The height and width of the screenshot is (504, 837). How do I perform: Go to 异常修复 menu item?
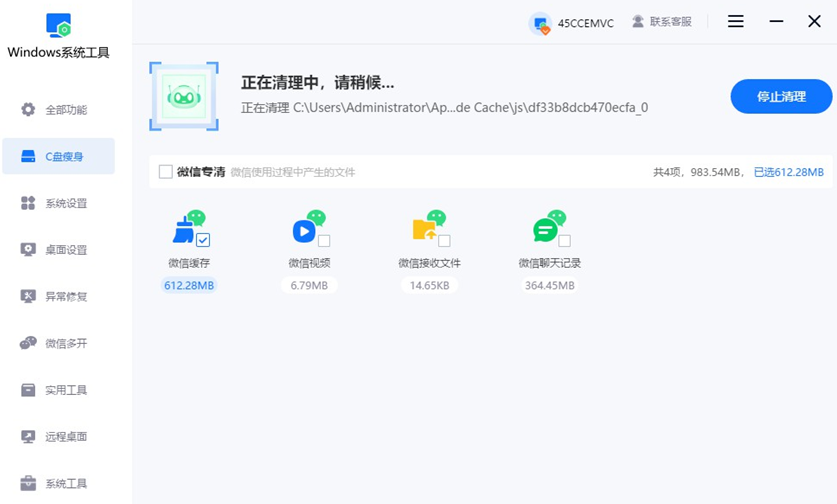(59, 296)
